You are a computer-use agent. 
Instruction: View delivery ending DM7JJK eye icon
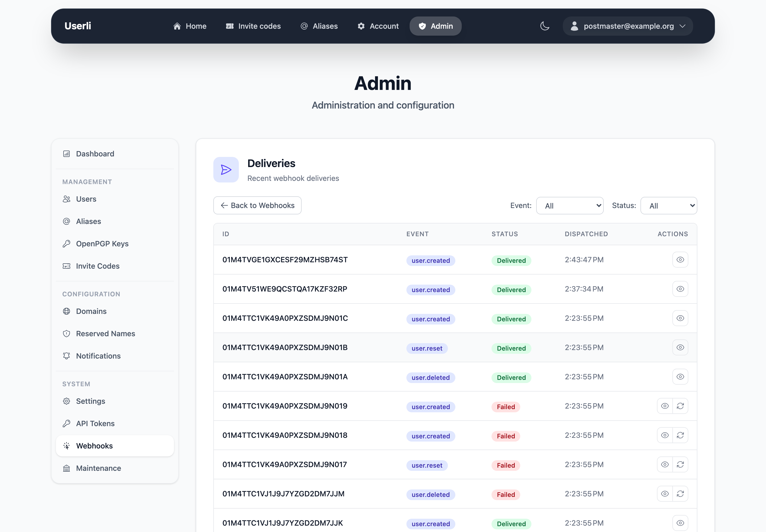tap(680, 523)
